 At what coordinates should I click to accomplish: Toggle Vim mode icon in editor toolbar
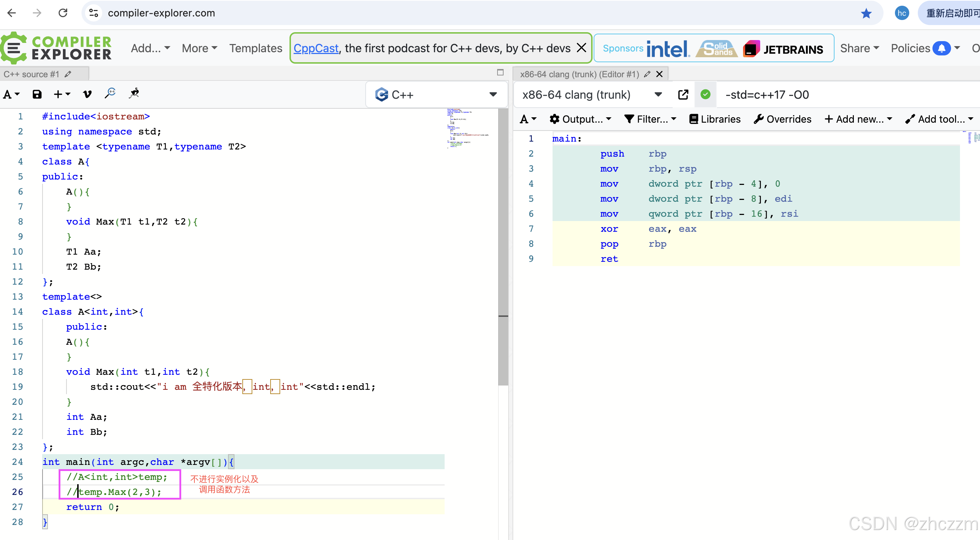(x=87, y=94)
